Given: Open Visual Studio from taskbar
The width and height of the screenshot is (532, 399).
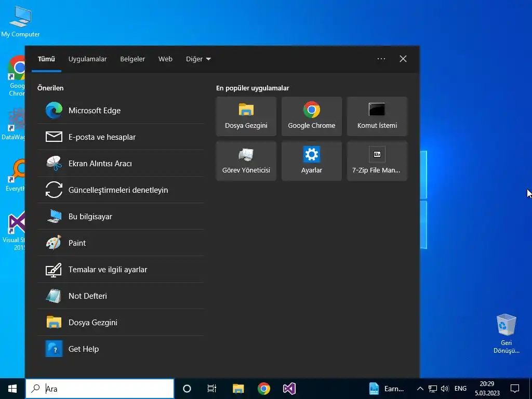Looking at the screenshot, I should (x=289, y=389).
